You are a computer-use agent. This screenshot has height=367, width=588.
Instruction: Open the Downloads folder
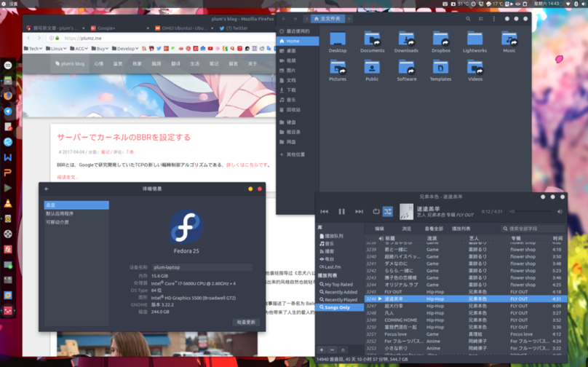406,42
